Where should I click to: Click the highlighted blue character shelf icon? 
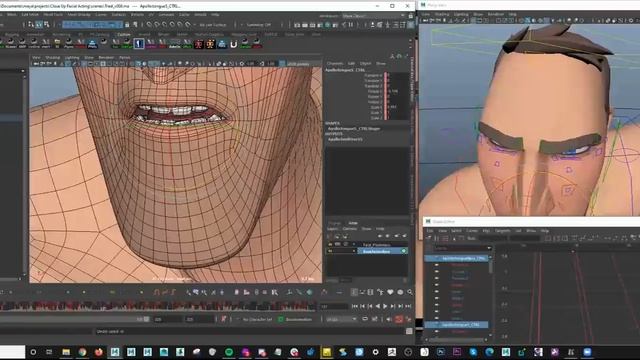point(139,43)
